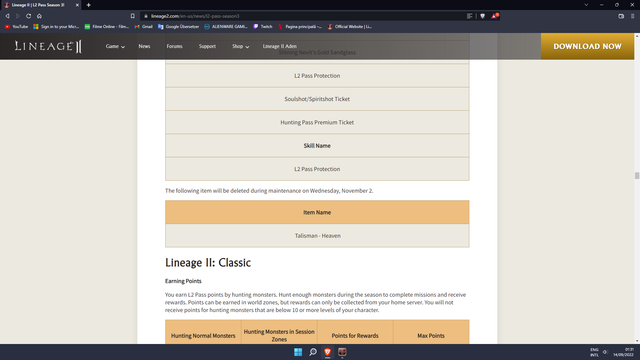640x360 pixels.
Task: Open the Pagina principală Netflix bookmark
Action: click(300, 27)
